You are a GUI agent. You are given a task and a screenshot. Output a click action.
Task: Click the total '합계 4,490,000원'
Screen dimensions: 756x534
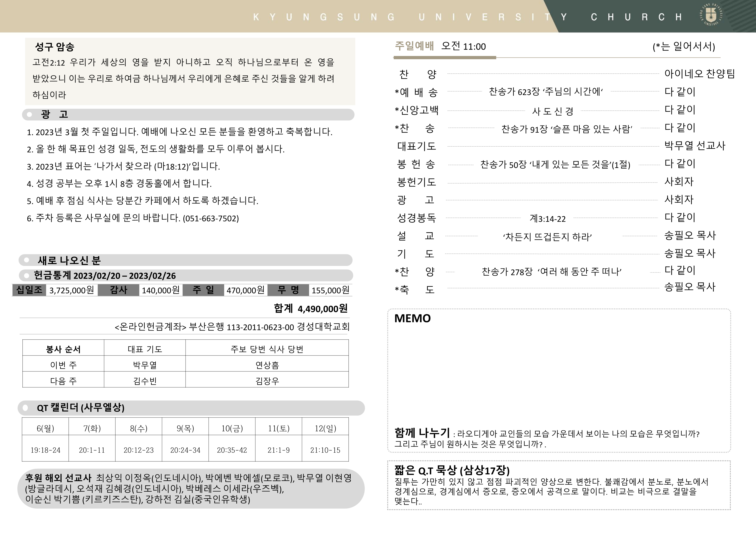click(x=311, y=309)
